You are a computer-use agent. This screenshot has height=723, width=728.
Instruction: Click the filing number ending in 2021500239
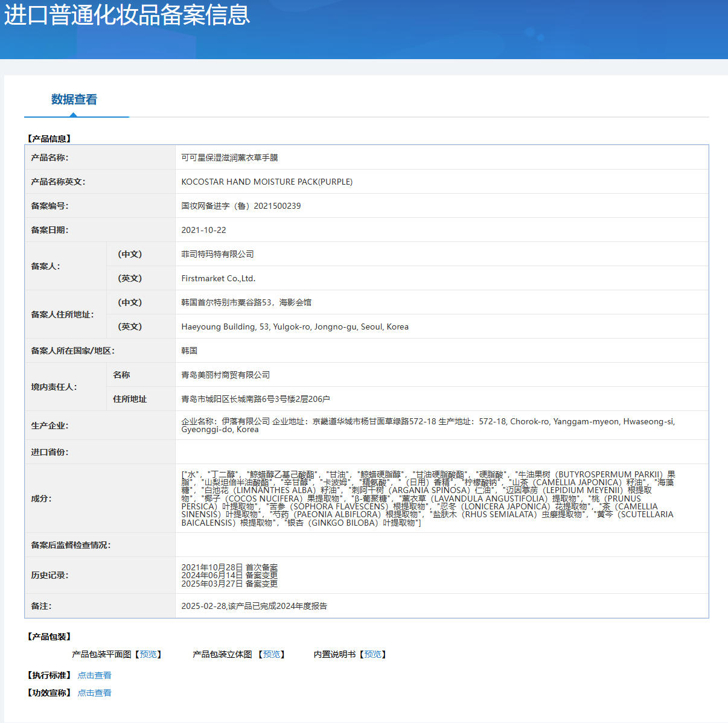241,206
